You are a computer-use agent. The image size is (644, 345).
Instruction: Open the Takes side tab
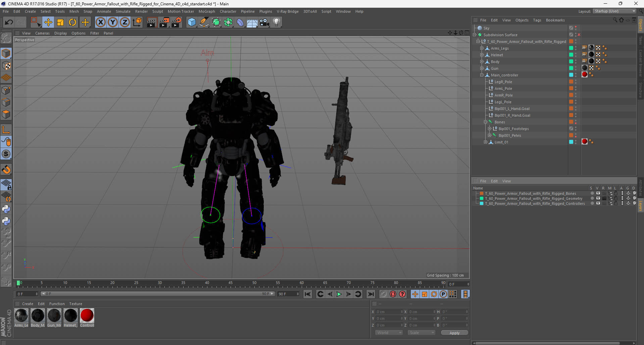tap(640, 40)
